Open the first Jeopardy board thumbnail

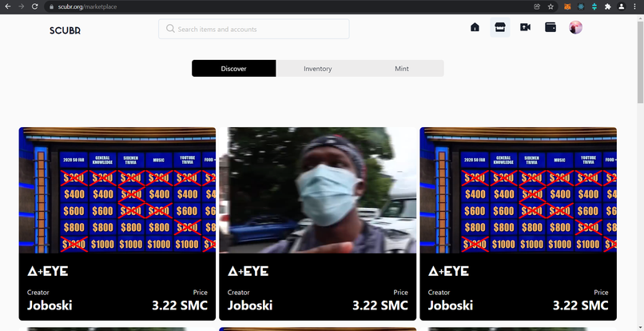pyautogui.click(x=117, y=190)
